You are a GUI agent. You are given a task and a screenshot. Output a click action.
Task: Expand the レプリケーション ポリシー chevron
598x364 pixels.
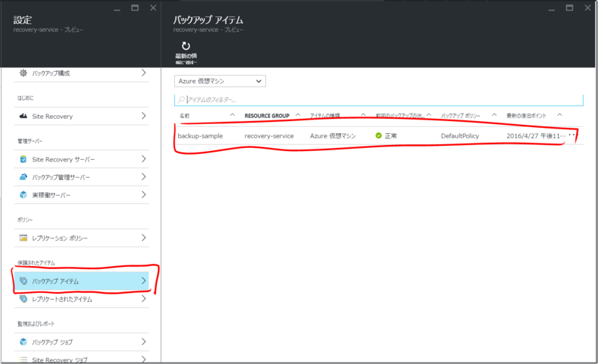144,238
